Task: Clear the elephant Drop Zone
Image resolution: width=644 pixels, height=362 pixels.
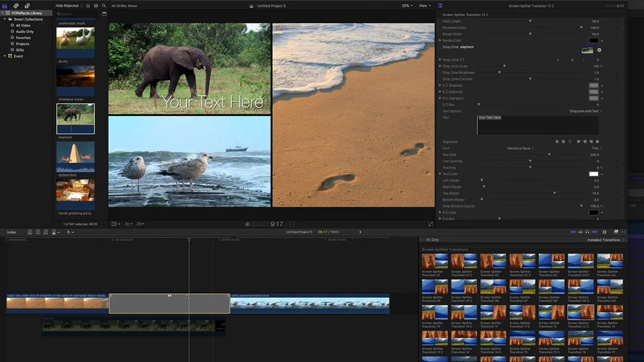Action: pos(599,50)
